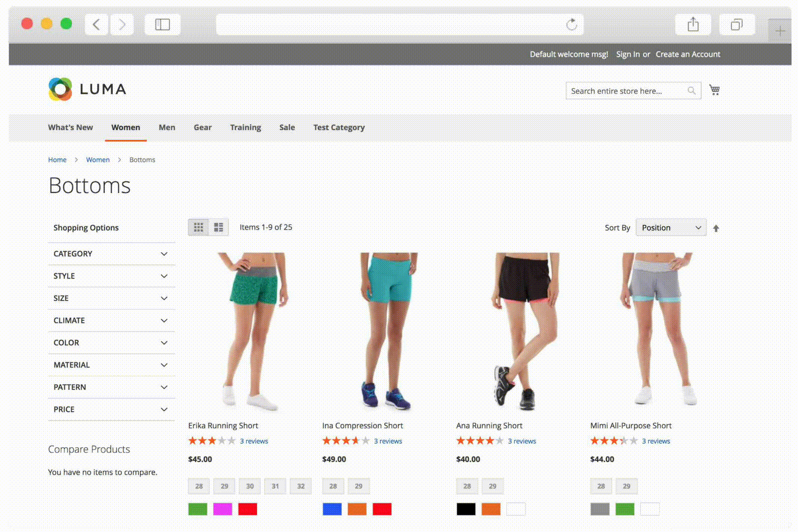View Ana Running Short reviews
This screenshot has width=798, height=532.
[x=522, y=441]
